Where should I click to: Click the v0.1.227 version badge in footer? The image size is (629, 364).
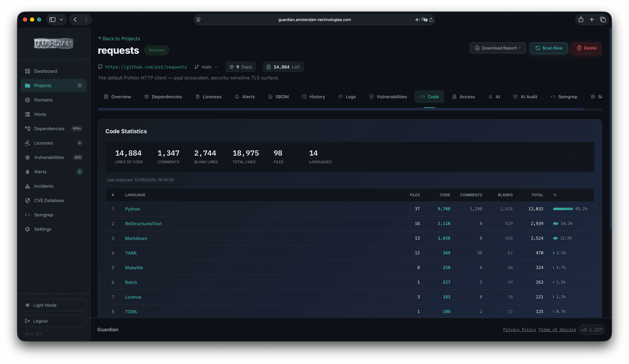pos(591,330)
